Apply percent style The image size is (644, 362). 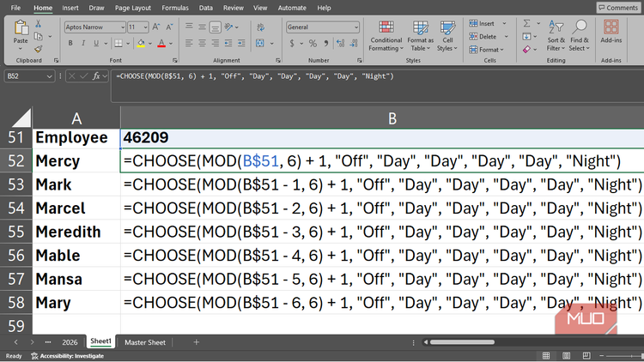(x=313, y=43)
